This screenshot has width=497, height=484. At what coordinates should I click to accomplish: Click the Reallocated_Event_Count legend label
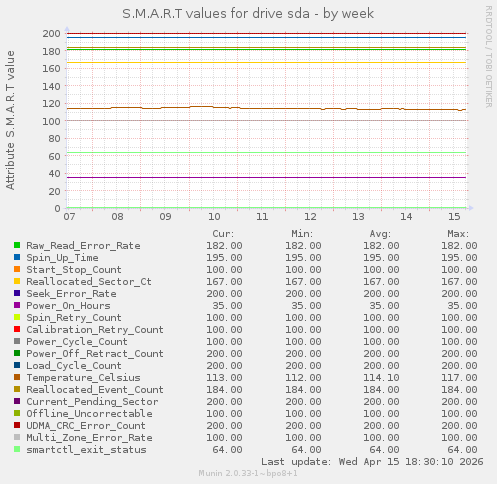pyautogui.click(x=95, y=390)
